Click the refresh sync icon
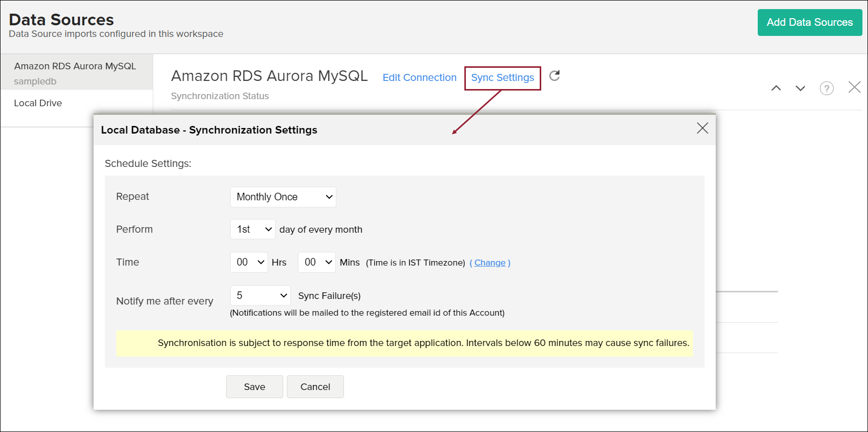The image size is (868, 432). [x=554, y=76]
